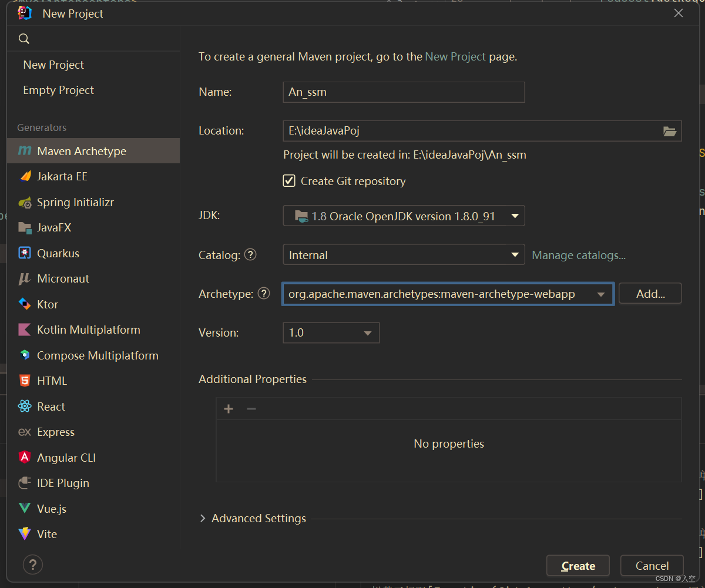Click the Create button
705x588 pixels.
[578, 566]
